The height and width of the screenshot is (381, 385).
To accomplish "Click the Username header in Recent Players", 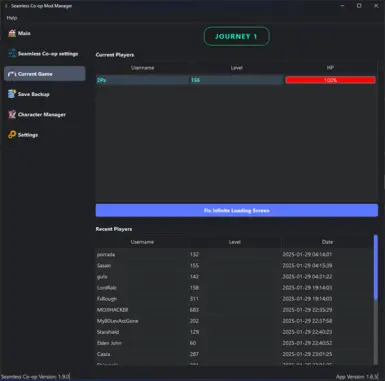I will pyautogui.click(x=142, y=242).
